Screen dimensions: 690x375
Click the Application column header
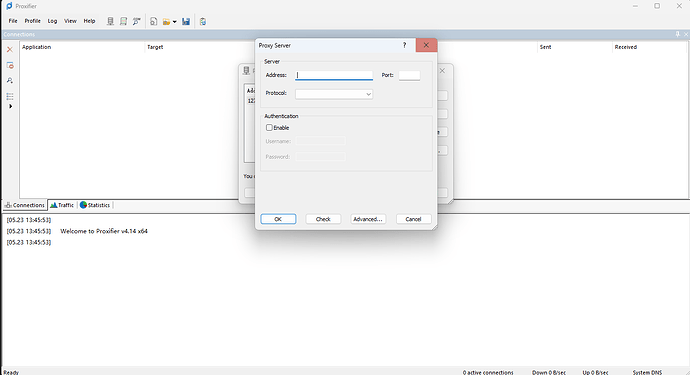tap(37, 47)
